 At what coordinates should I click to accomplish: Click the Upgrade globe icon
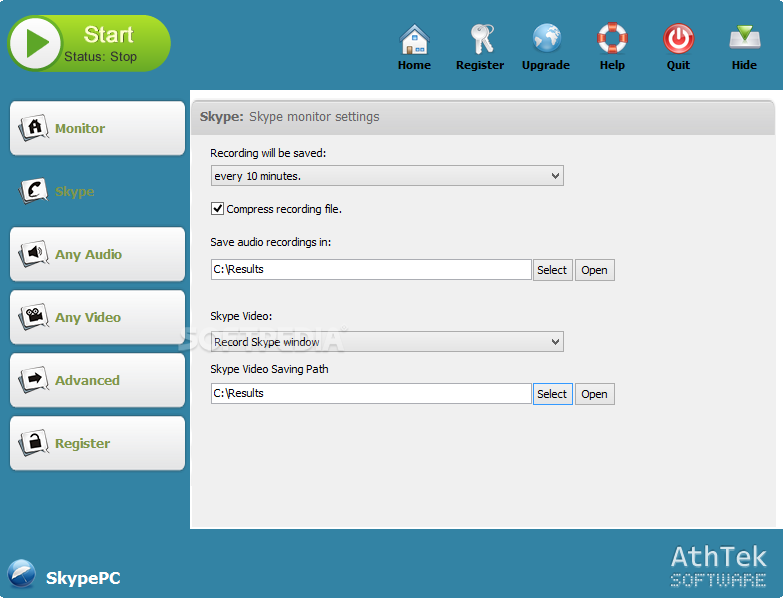546,38
